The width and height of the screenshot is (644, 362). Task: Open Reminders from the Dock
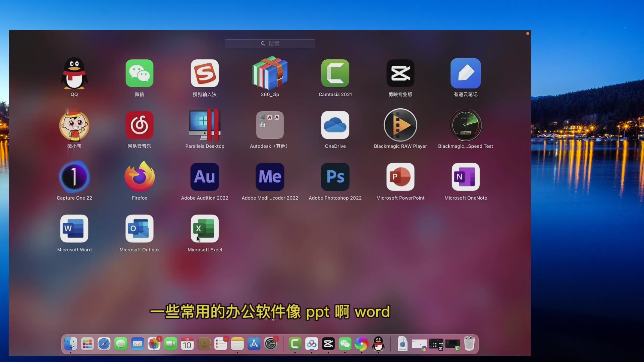221,344
